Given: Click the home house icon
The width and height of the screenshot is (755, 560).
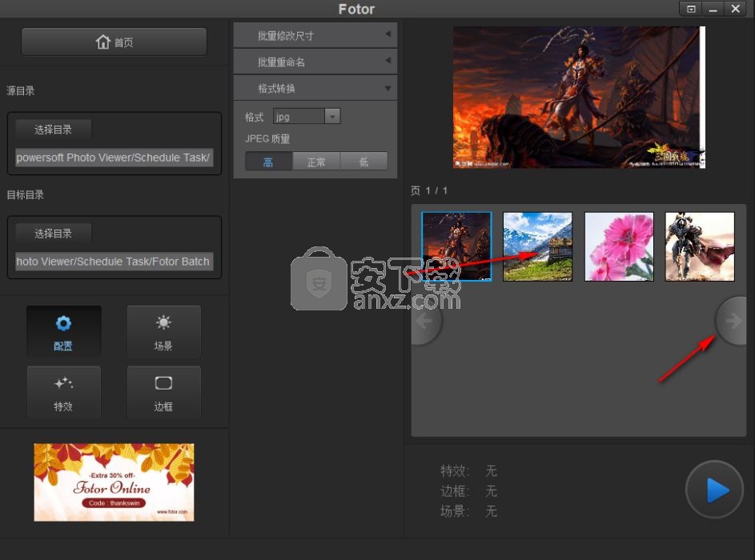Looking at the screenshot, I should [103, 42].
